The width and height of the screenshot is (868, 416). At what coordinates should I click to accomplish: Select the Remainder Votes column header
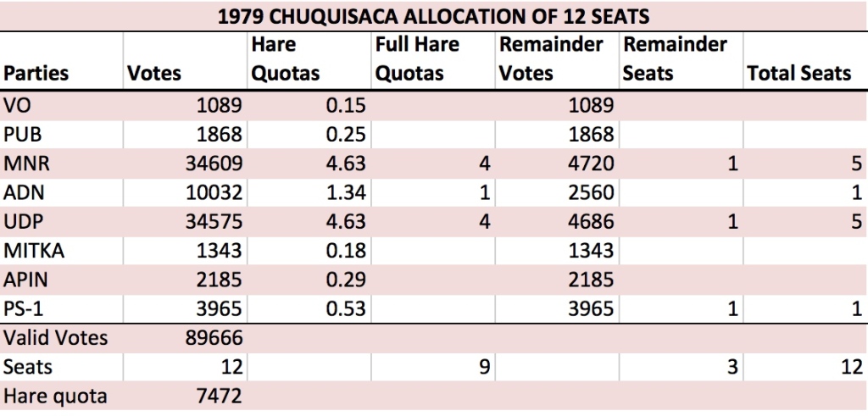pyautogui.click(x=551, y=59)
